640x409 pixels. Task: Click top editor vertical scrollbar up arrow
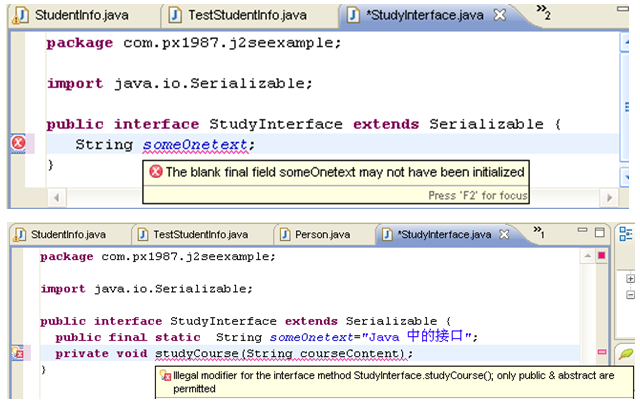coord(625,43)
